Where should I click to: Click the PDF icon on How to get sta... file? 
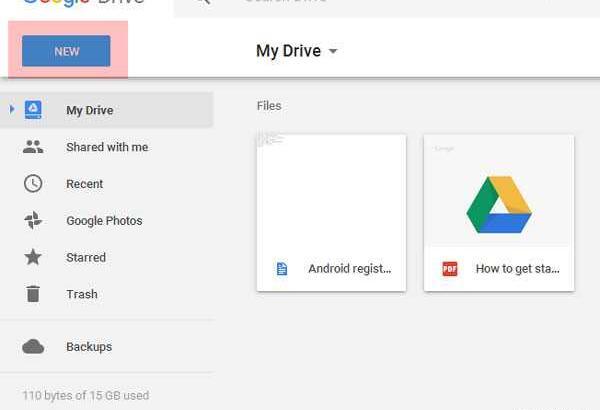click(450, 269)
